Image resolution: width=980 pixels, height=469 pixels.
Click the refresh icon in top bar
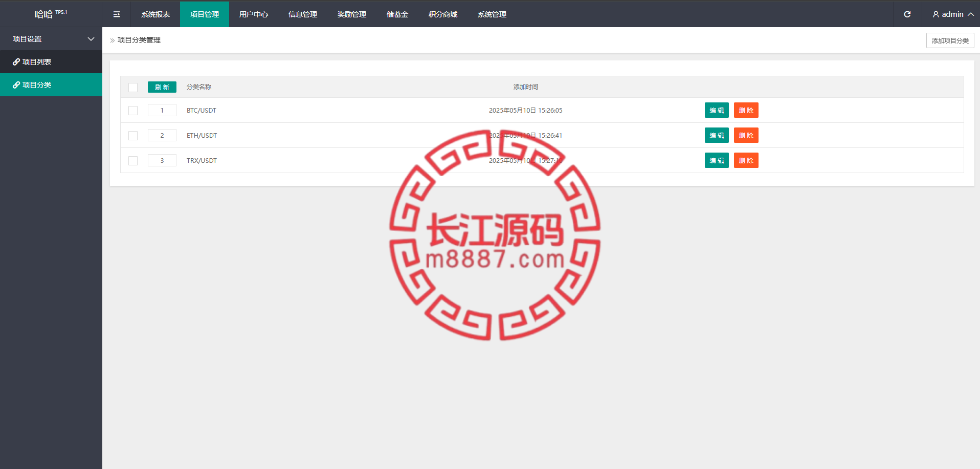907,14
